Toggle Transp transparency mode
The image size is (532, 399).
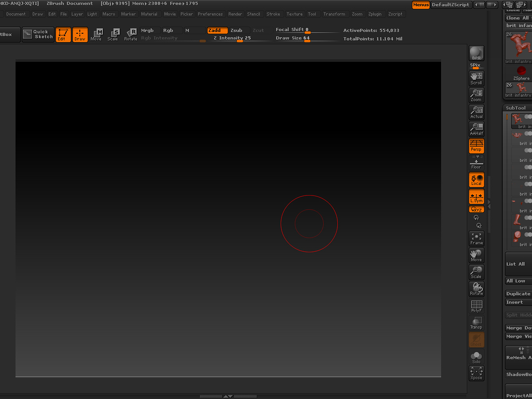(477, 323)
